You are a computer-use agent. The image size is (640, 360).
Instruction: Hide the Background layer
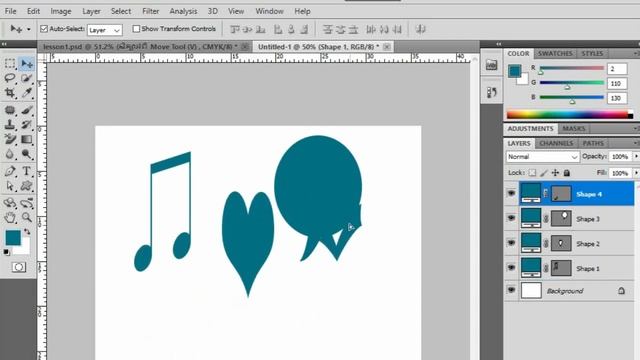click(511, 290)
